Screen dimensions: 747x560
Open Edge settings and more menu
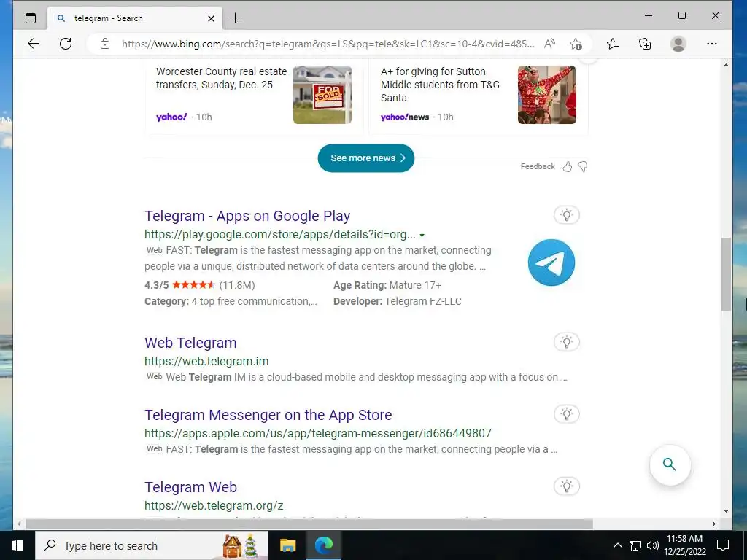tap(712, 44)
